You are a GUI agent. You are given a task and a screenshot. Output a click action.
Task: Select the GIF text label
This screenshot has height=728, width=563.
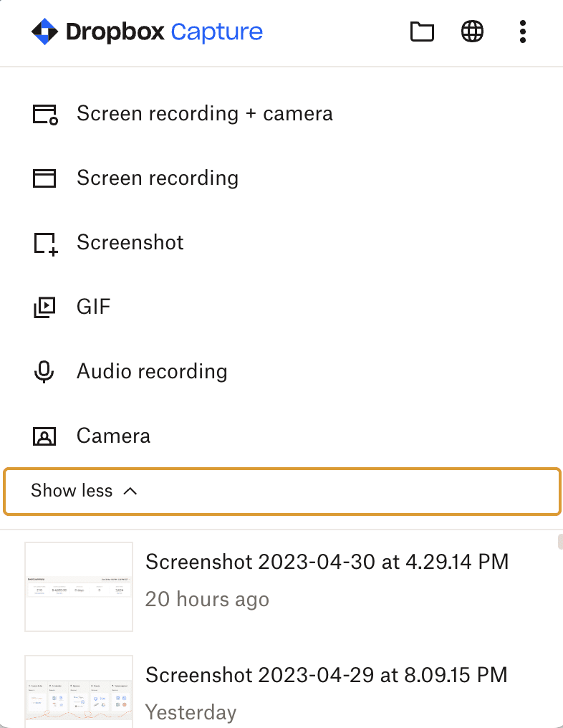[94, 307]
